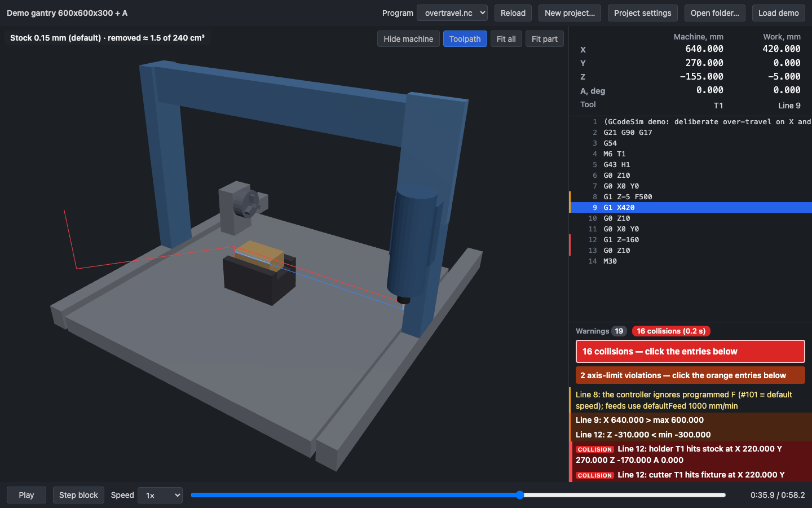The image size is (812, 508).
Task: Select G-code line 12 G1 Z-160
Action: click(x=691, y=240)
